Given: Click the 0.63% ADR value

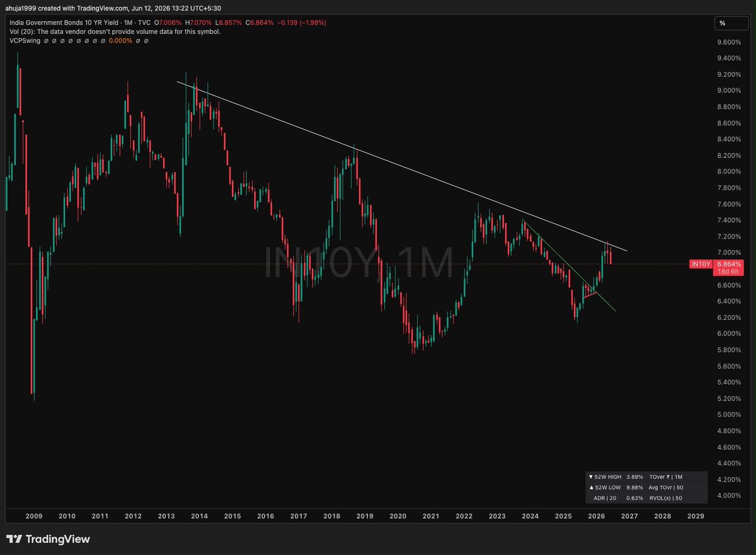Looking at the screenshot, I should point(634,498).
